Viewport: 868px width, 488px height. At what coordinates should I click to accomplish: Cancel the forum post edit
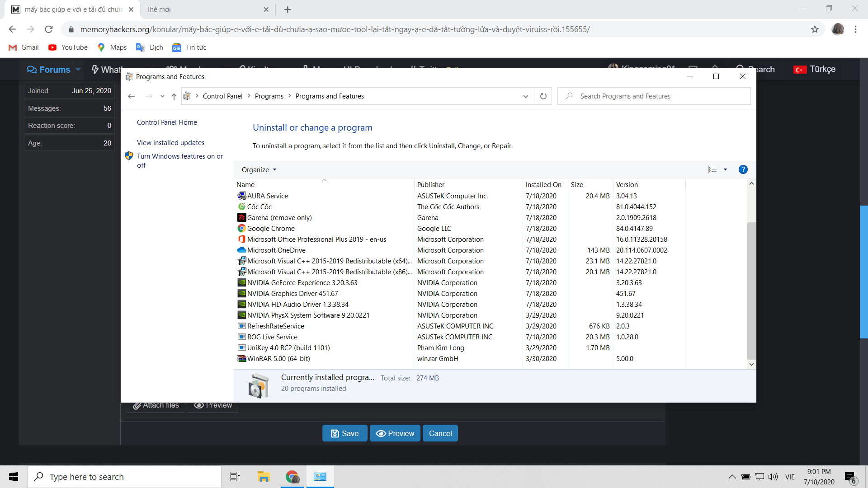point(440,433)
